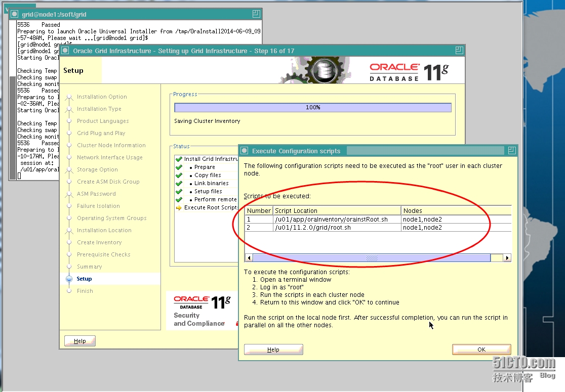
Task: Click window menu icon of grid@node1 terminal
Action: (x=14, y=14)
